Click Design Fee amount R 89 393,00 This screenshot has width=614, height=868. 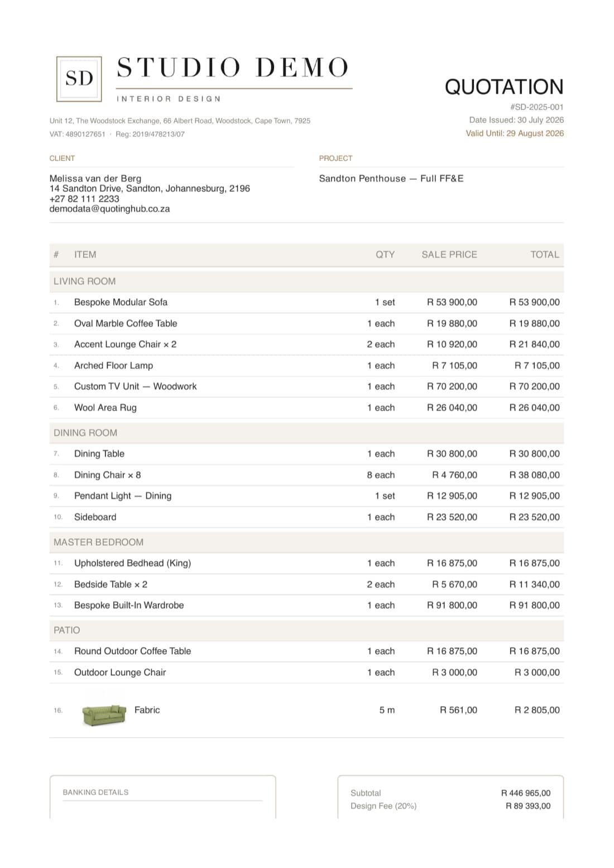tap(528, 806)
